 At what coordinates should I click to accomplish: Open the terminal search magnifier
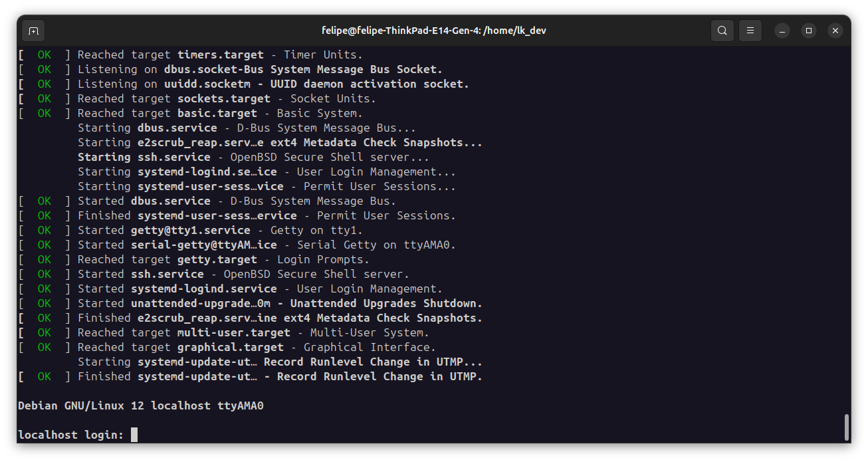point(722,31)
